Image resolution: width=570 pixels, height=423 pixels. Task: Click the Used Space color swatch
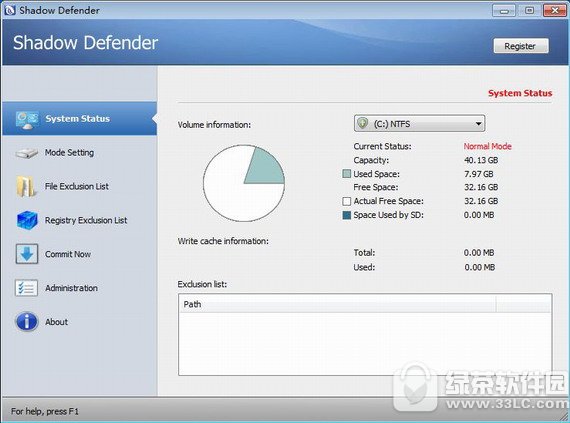coord(346,174)
